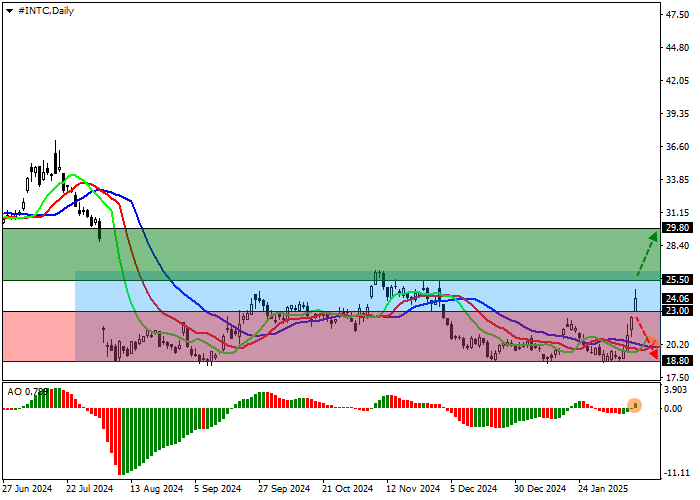
Task: Click the #INTC,Daily chart title
Action: click(x=45, y=10)
